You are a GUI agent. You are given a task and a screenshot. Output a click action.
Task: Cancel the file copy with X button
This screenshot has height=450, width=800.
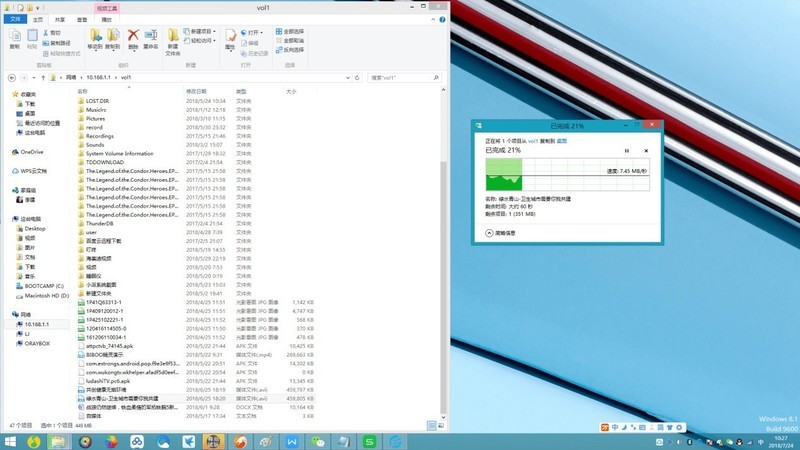coord(646,151)
